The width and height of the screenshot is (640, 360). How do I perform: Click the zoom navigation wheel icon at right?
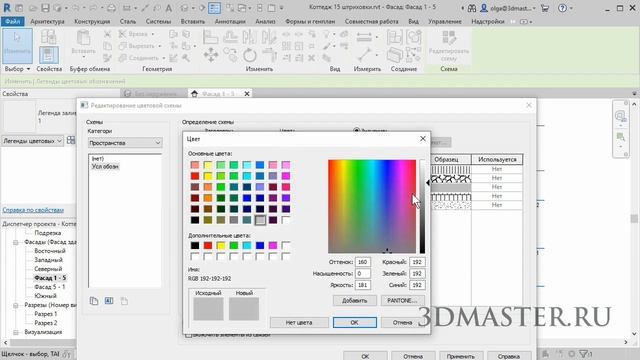tap(620, 117)
